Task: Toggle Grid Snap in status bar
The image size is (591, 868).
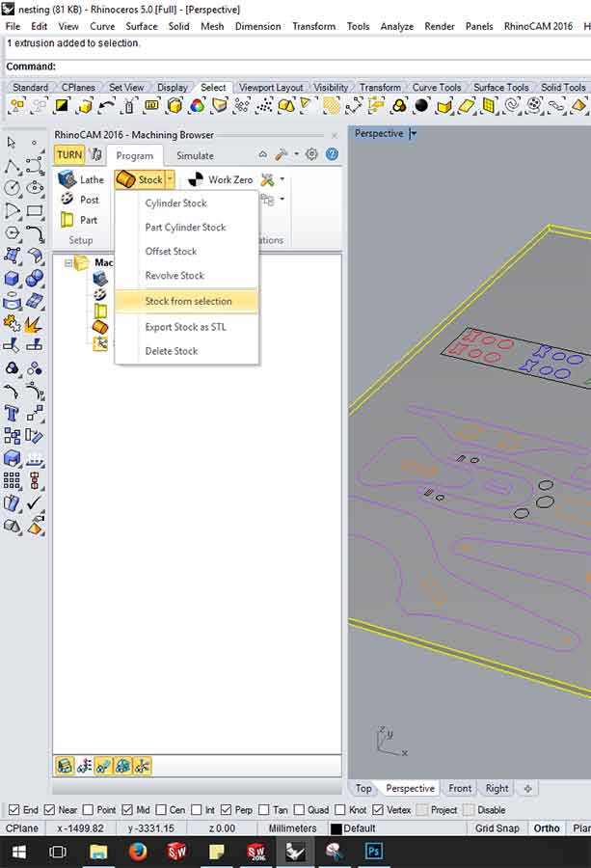Action: (497, 828)
